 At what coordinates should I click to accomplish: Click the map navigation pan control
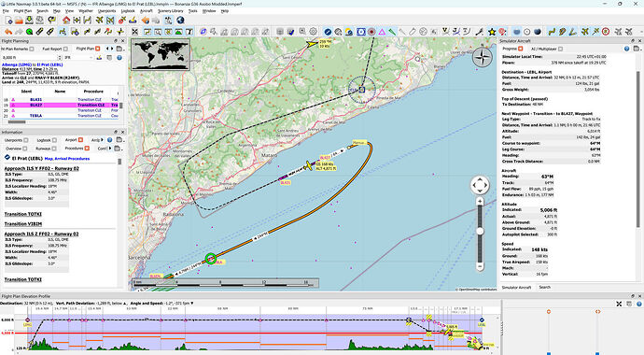pos(480,185)
